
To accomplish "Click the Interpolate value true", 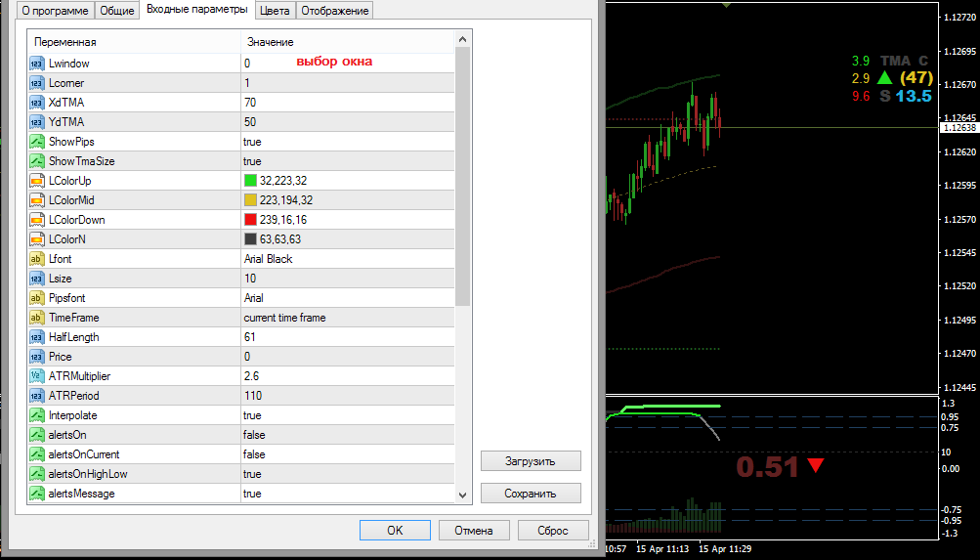I will pos(252,415).
